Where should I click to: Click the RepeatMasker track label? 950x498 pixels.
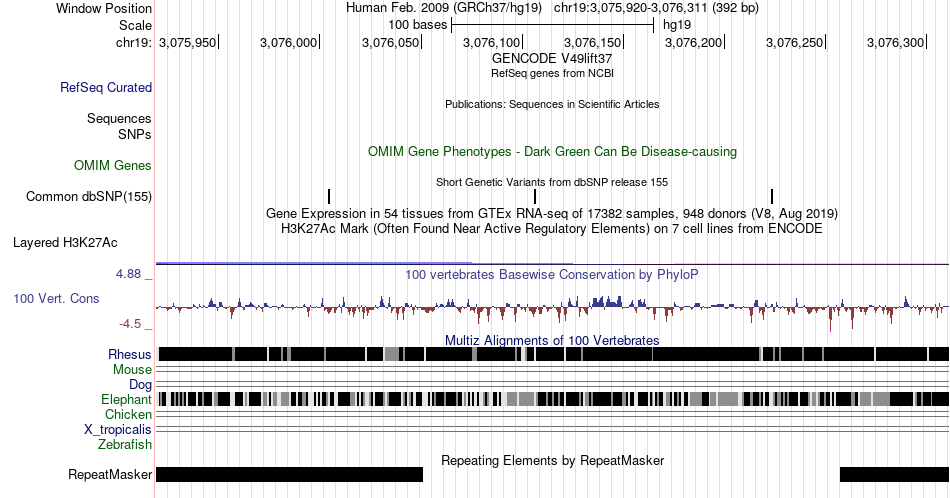pyautogui.click(x=110, y=474)
